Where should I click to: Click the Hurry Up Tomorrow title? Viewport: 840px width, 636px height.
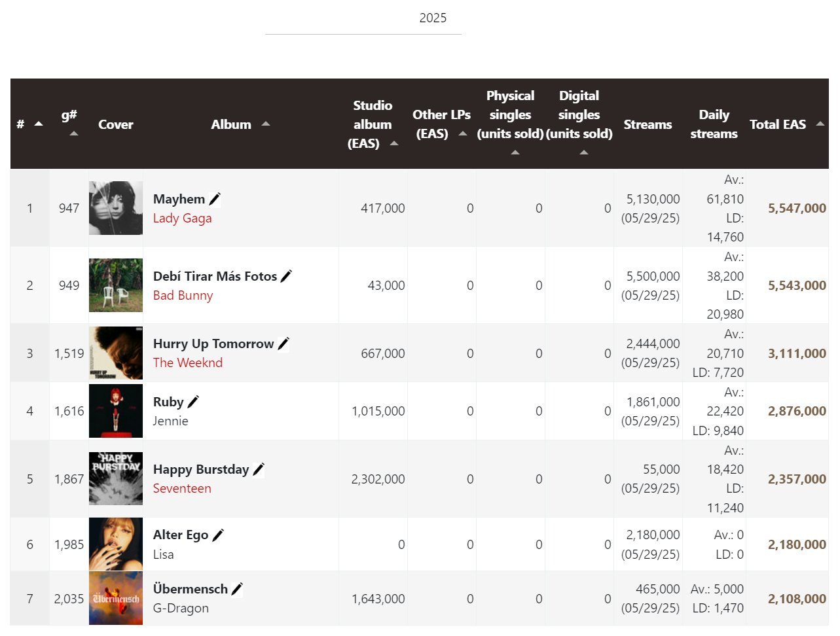[213, 344]
